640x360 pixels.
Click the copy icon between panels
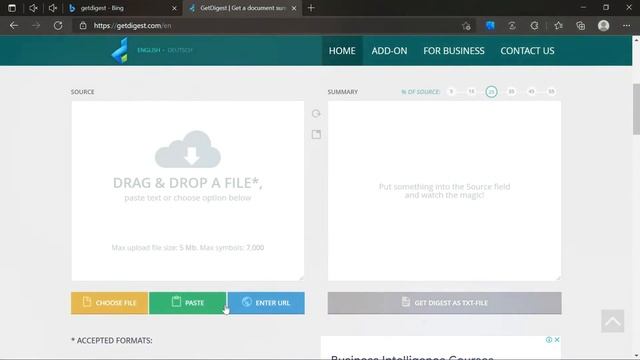pos(316,134)
